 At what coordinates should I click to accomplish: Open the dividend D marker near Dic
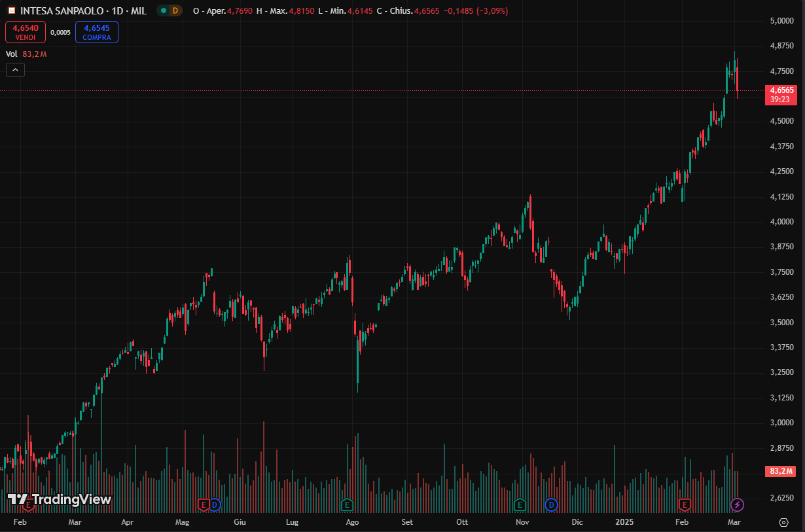click(x=551, y=505)
